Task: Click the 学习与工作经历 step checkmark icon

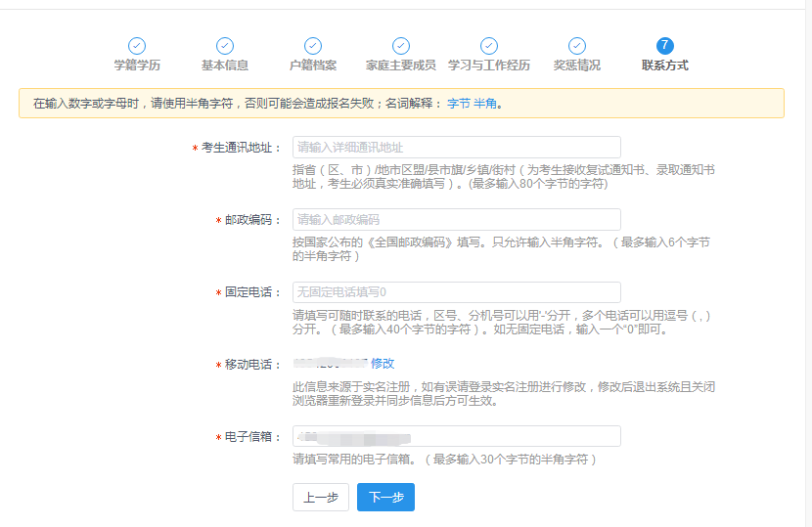Action: tap(489, 46)
